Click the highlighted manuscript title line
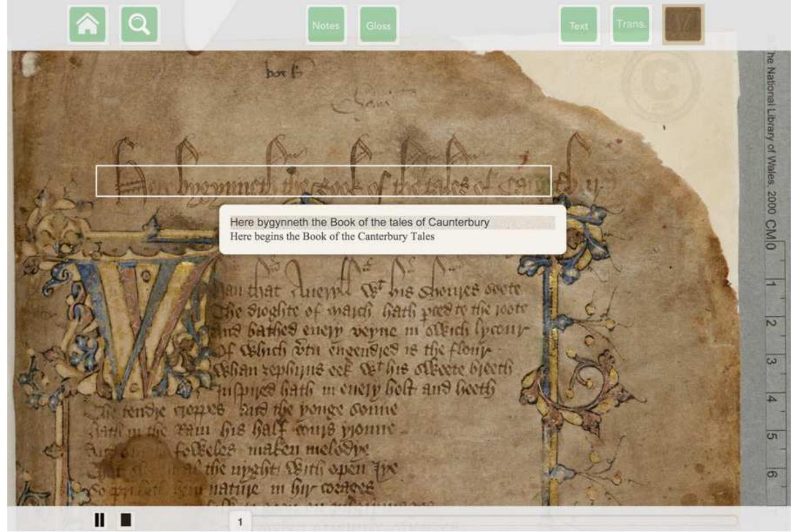This screenshot has height=532, width=799. pos(324,181)
